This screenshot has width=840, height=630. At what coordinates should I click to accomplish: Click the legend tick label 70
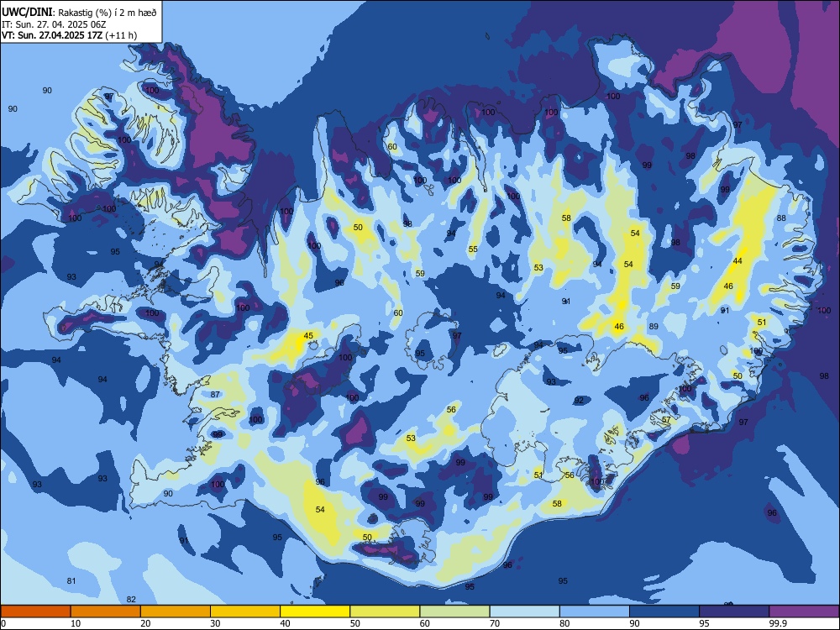(x=495, y=623)
